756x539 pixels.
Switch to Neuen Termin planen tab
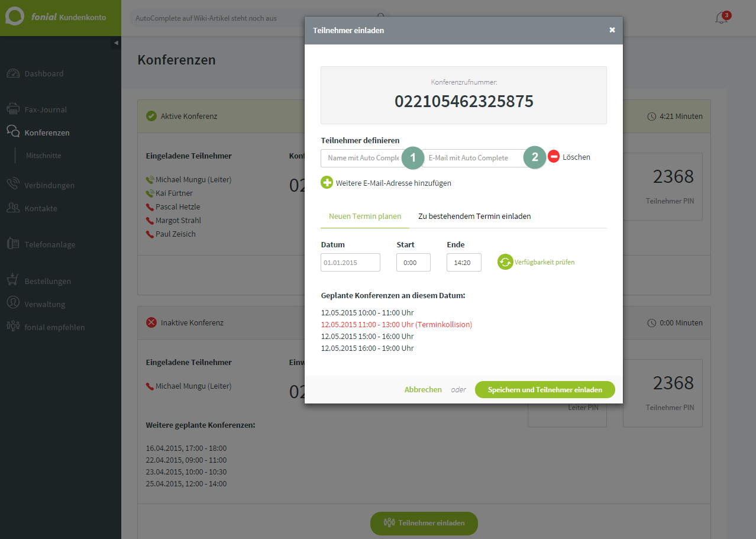(x=365, y=216)
